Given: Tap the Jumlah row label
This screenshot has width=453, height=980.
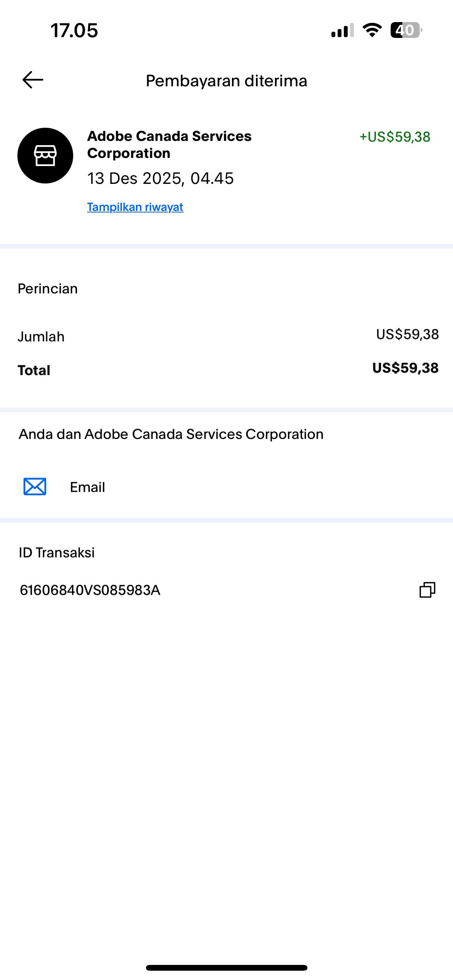Looking at the screenshot, I should (x=41, y=337).
